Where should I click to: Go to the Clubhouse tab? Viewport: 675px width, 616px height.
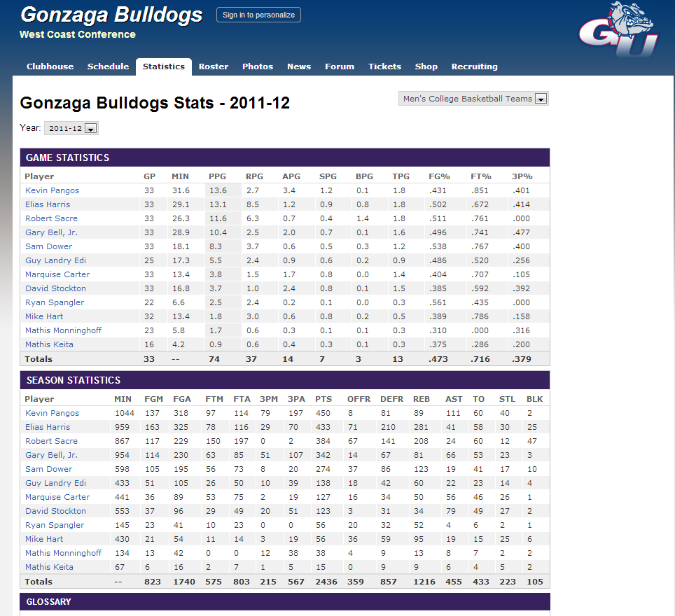pyautogui.click(x=50, y=66)
